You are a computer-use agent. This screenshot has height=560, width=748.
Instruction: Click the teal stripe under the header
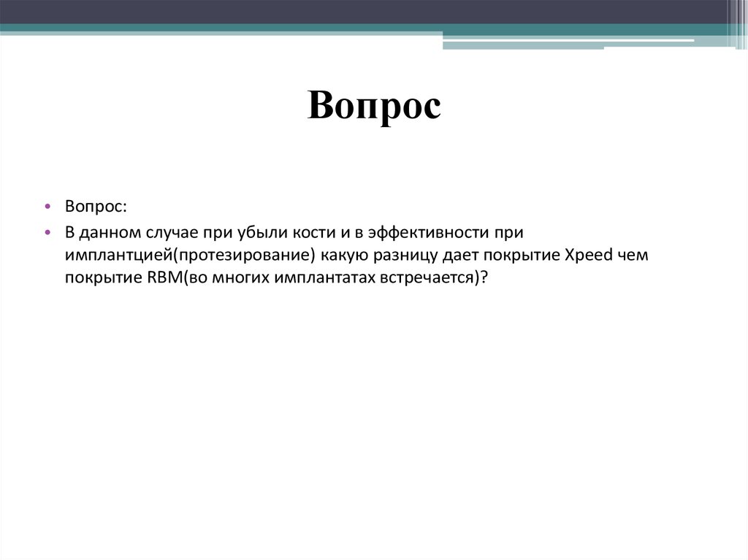[x=219, y=28]
